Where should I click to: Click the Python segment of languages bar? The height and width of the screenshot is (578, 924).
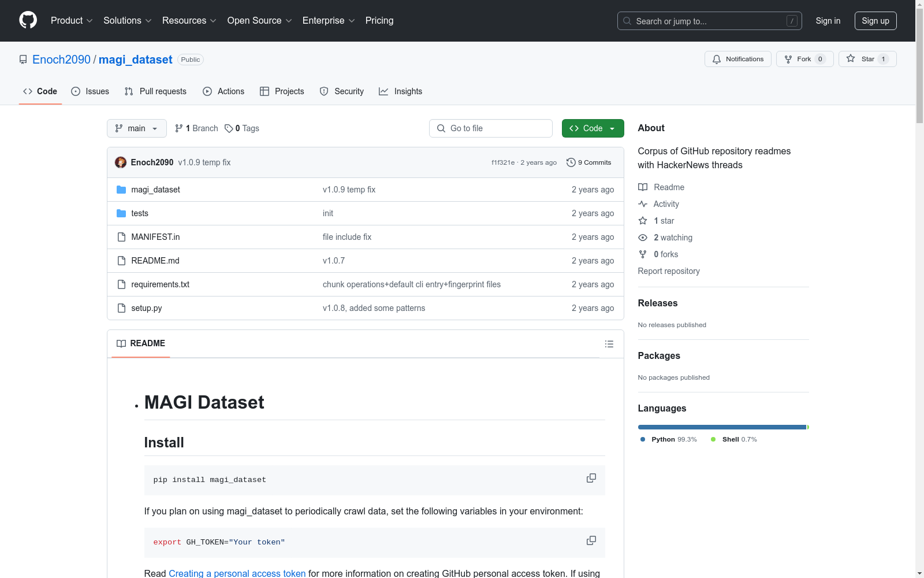click(x=722, y=427)
